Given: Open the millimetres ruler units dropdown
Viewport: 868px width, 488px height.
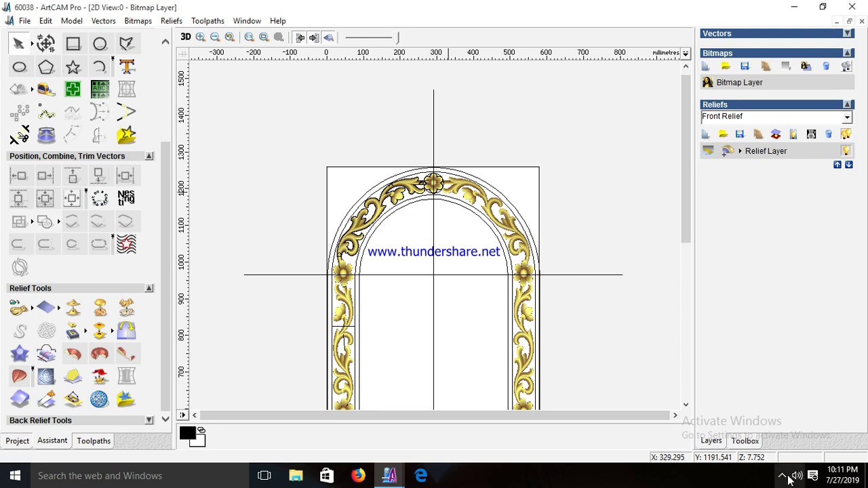Looking at the screenshot, I should 686,53.
